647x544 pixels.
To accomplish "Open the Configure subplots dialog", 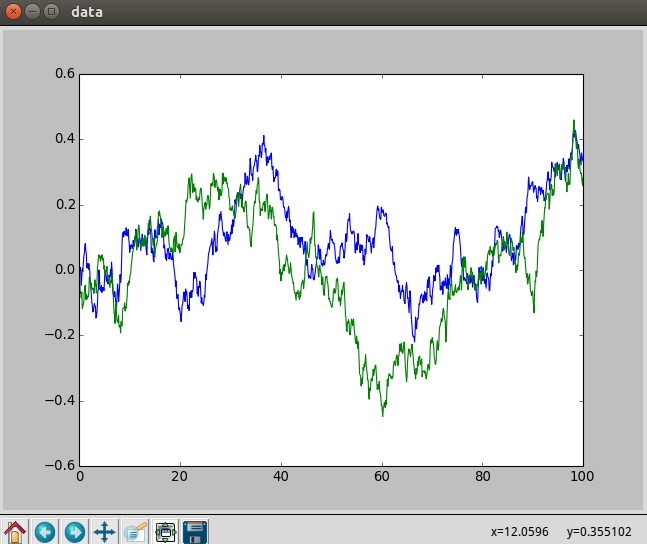I will point(165,532).
